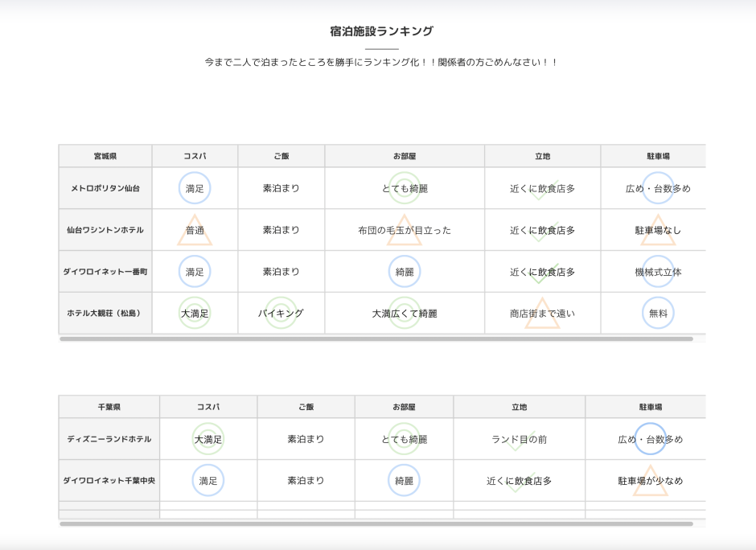Click 綺麗 cell for ダイワロイネット千葉中央

(404, 481)
